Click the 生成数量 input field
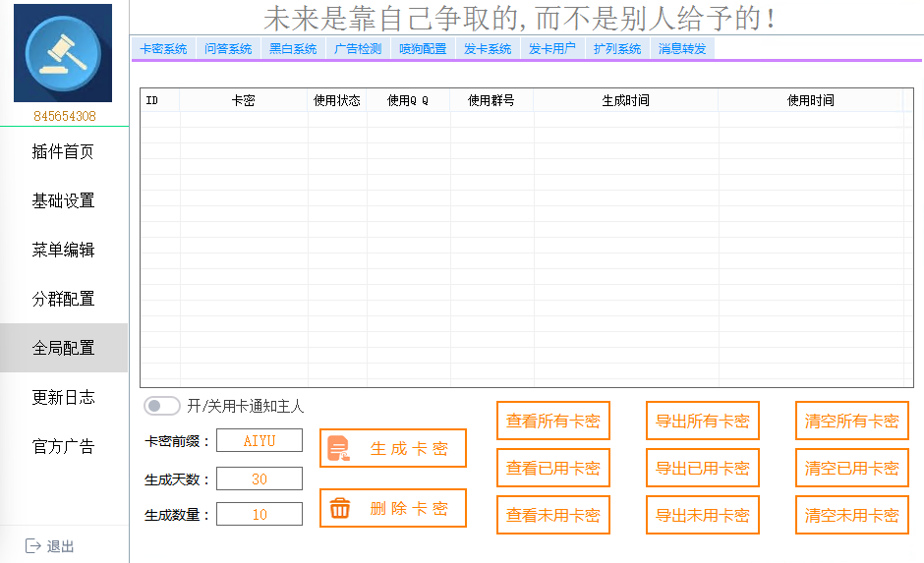The height and width of the screenshot is (563, 924). click(260, 514)
